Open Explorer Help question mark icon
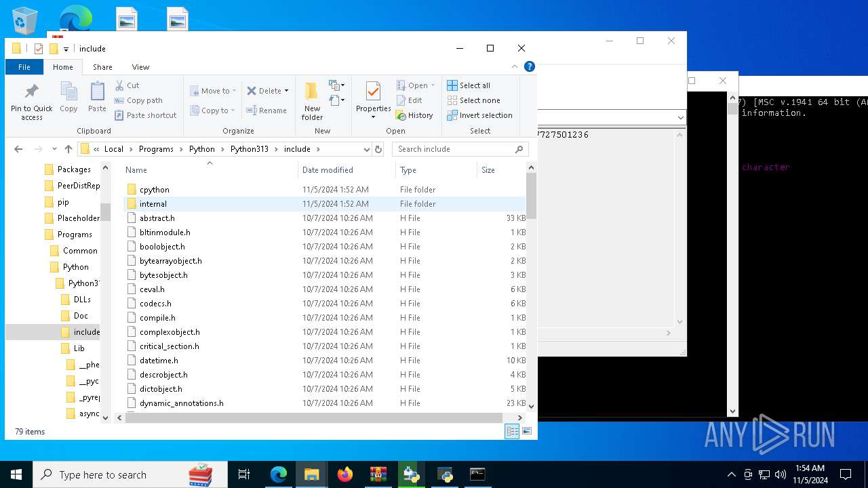This screenshot has height=488, width=868. [x=530, y=66]
